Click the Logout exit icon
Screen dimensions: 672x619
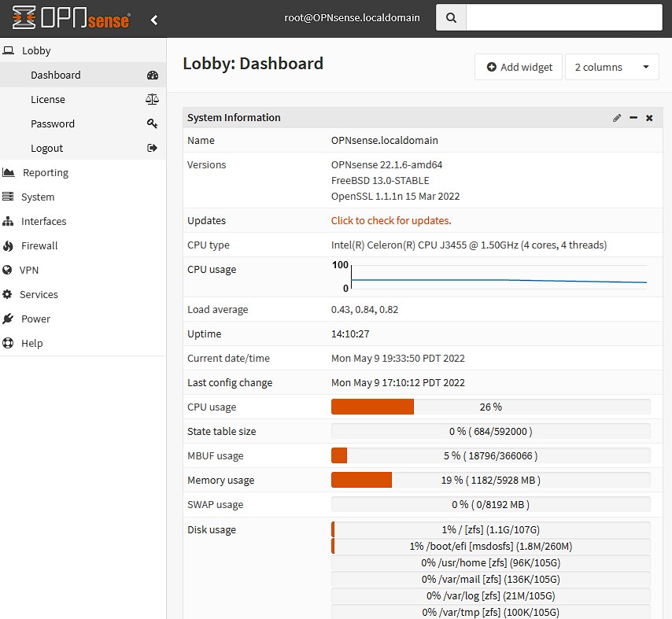point(153,148)
